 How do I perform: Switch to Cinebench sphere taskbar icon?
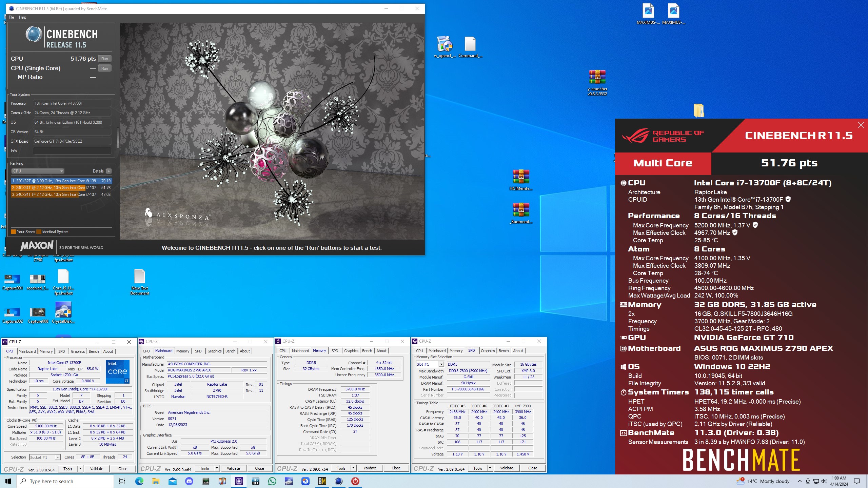pyautogui.click(x=338, y=481)
